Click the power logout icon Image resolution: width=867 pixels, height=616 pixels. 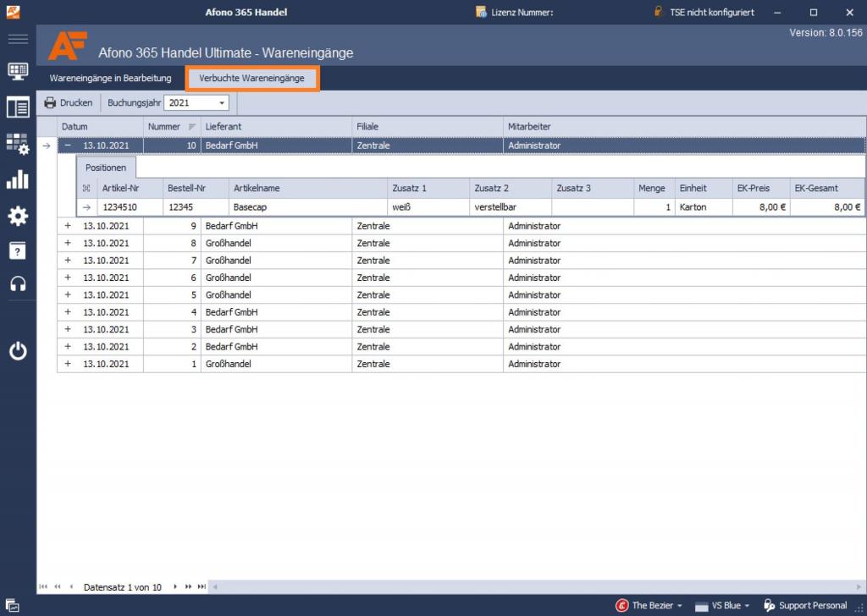tap(18, 351)
